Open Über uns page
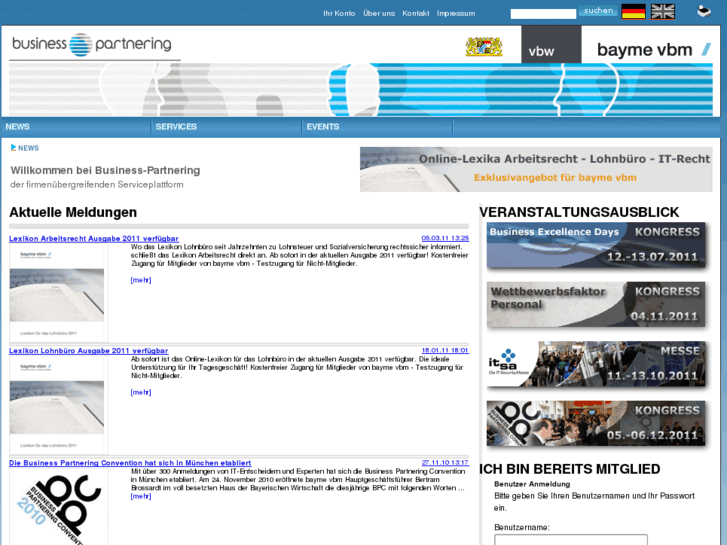 pyautogui.click(x=379, y=13)
